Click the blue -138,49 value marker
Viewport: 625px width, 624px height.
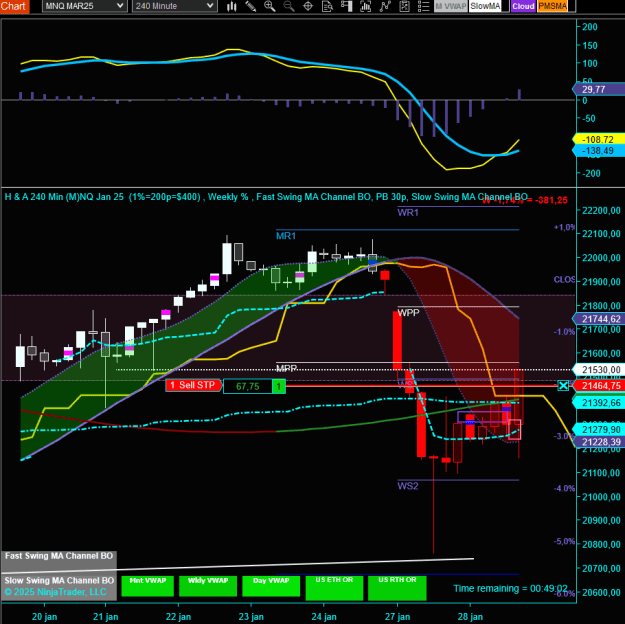point(599,151)
